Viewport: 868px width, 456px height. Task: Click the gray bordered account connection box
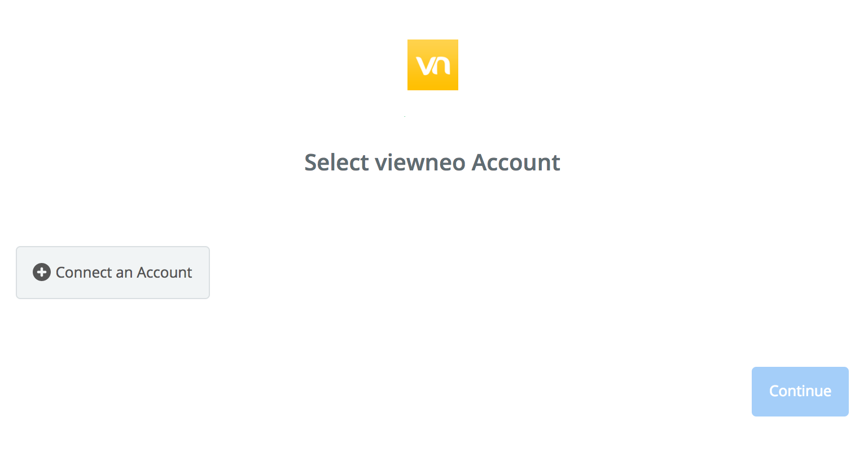[113, 273]
